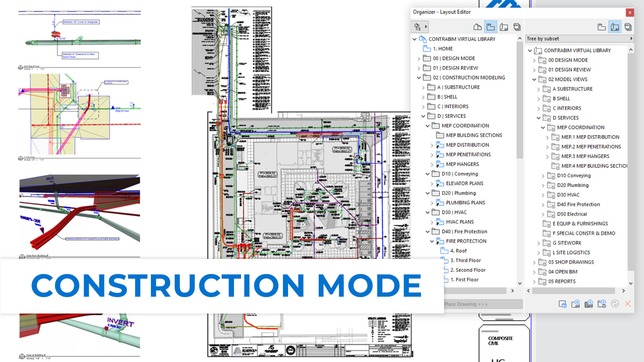Viewport: 644px width, 362px height.
Task: Select left pane Layout Book icon
Action: (x=504, y=27)
